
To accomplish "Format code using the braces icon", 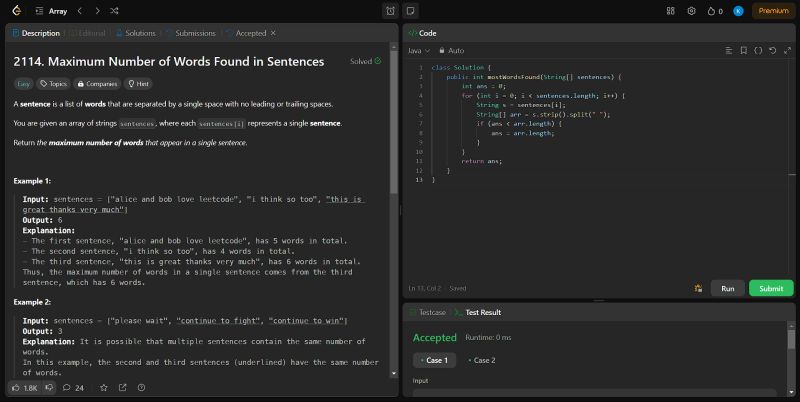I will 758,50.
